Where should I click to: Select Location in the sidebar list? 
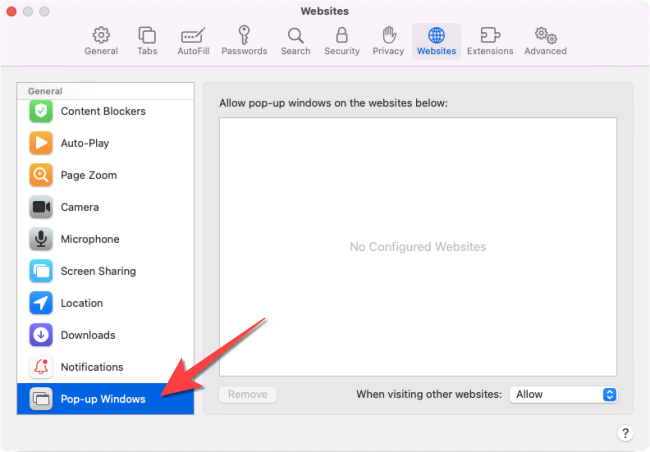(105, 303)
